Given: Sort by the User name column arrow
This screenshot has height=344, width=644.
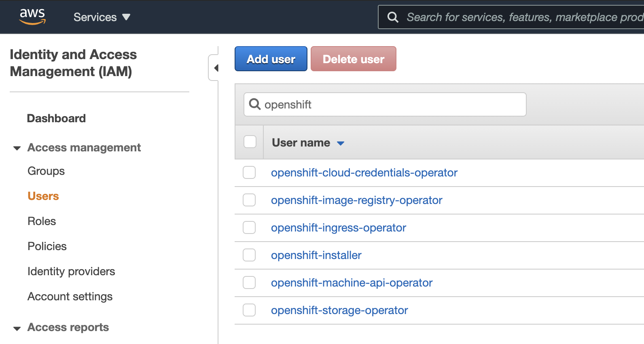Looking at the screenshot, I should (341, 143).
